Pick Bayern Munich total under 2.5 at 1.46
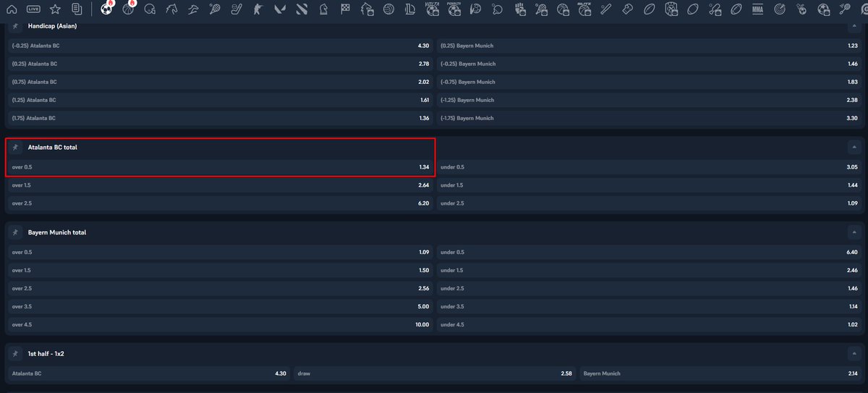 click(648, 289)
